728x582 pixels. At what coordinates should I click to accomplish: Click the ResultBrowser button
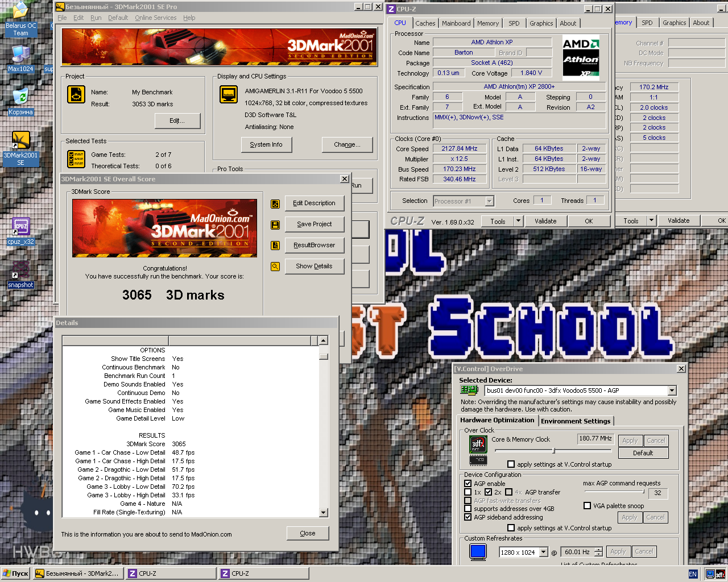click(x=315, y=246)
